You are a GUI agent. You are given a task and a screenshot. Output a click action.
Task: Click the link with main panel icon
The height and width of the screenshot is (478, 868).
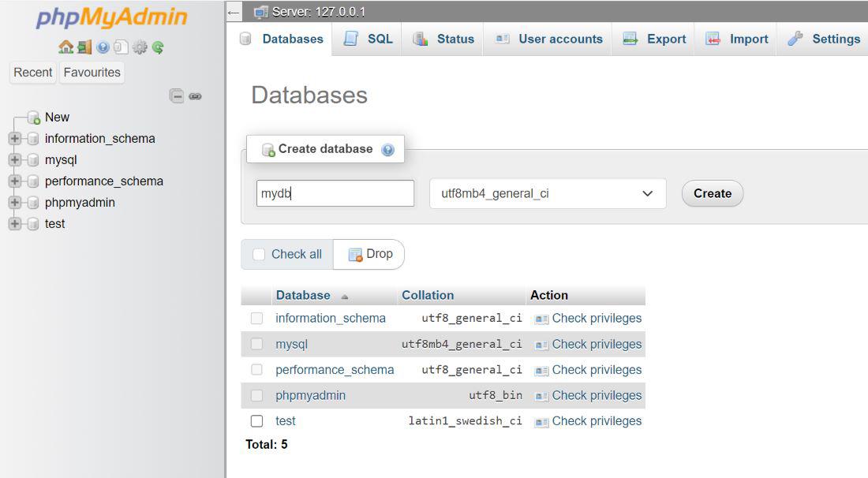pyautogui.click(x=195, y=96)
